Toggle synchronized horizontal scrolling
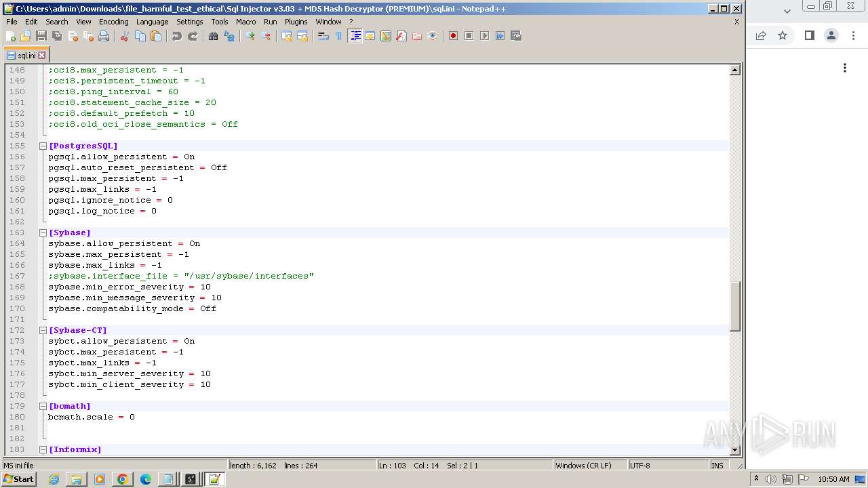The image size is (868, 488). 302,36
